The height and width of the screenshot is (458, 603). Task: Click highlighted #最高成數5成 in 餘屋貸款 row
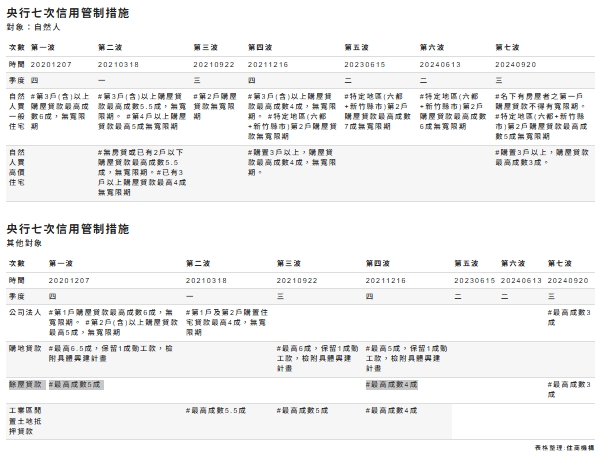click(x=76, y=385)
